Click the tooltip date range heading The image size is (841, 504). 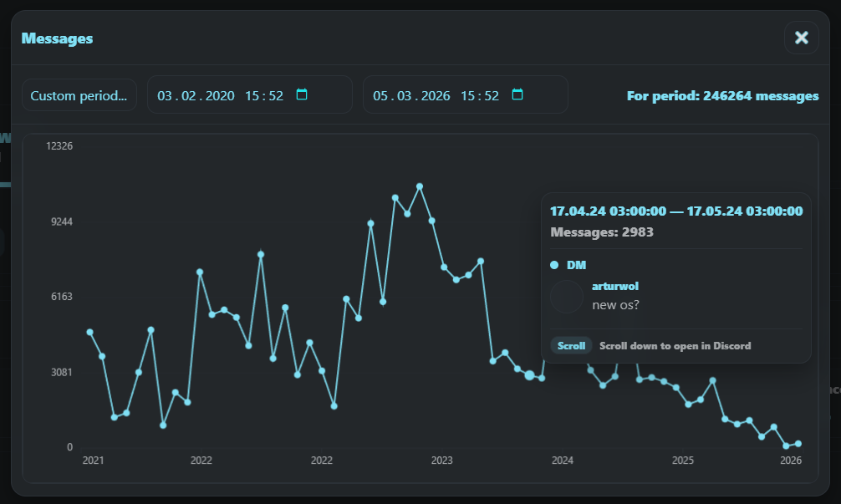pyautogui.click(x=676, y=211)
